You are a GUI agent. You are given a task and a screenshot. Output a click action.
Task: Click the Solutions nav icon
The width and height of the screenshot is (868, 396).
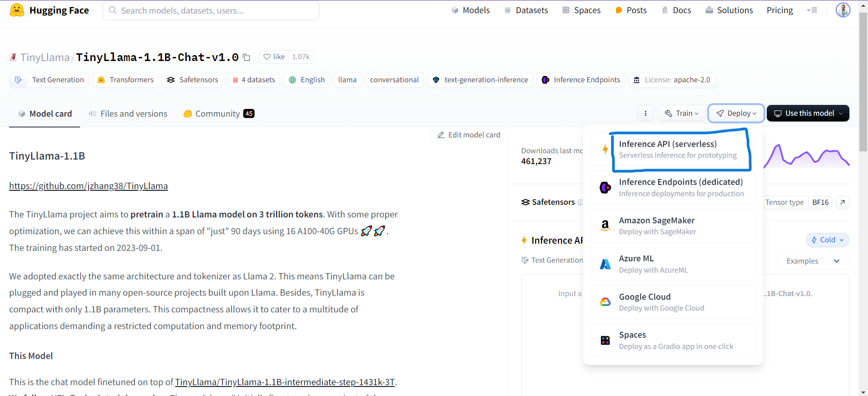[709, 10]
